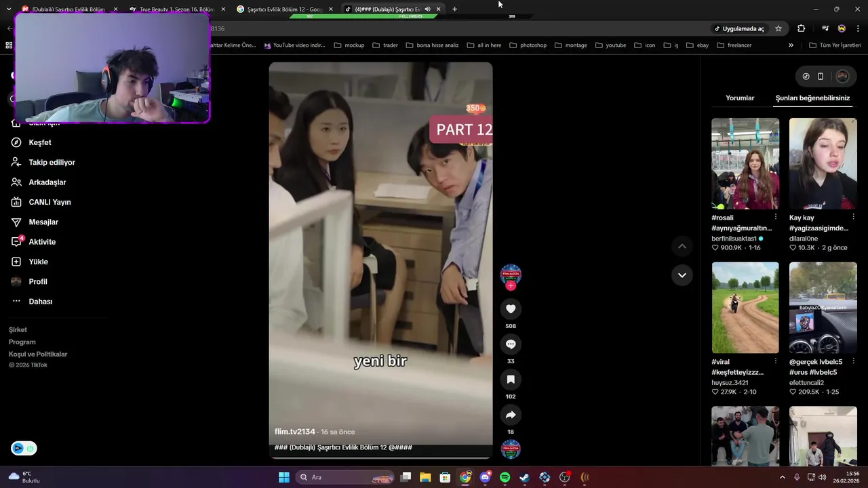Open the comments bubble showing 33
The height and width of the screenshot is (488, 868).
(x=511, y=344)
